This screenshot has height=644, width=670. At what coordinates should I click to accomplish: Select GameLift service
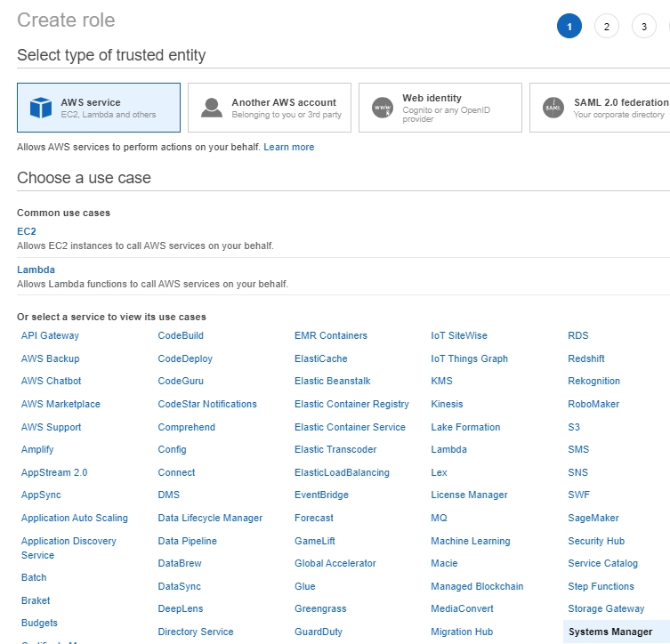coord(315,541)
